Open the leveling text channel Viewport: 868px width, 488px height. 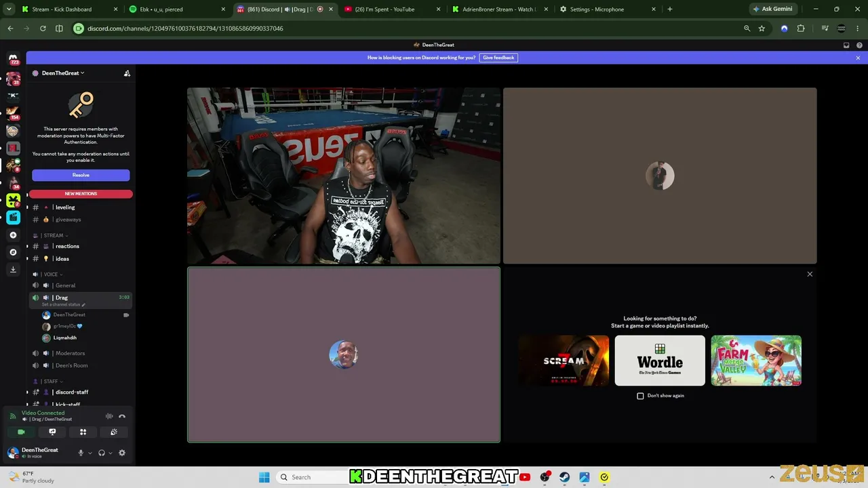tap(81, 207)
